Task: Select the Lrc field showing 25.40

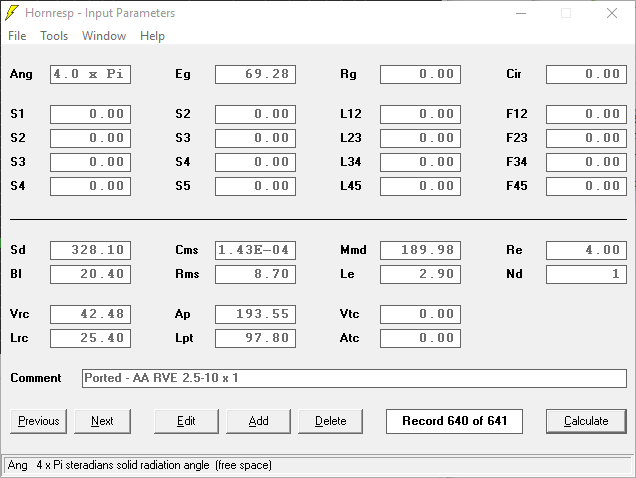Action: tap(90, 338)
